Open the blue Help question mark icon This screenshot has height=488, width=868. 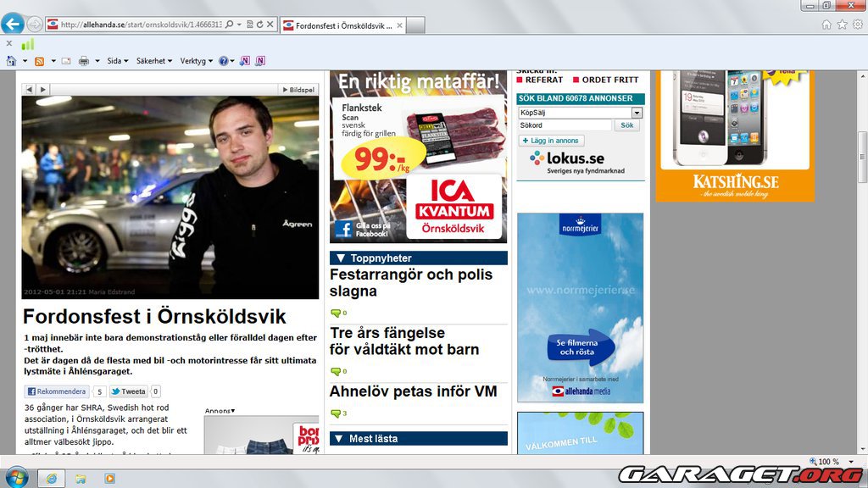pos(223,61)
